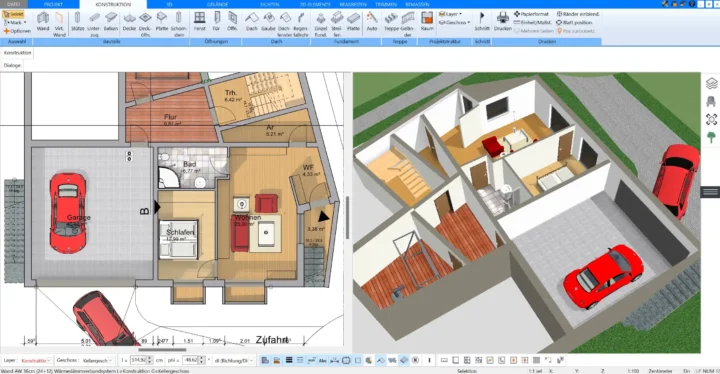
Task: Expand the Geschoss dropdown in ribbon
Action: point(454,22)
